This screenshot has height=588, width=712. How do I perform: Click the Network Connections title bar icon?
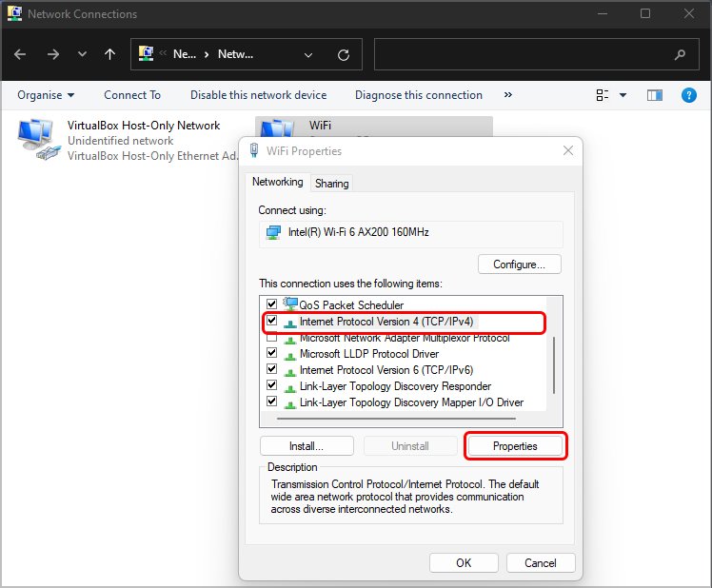pos(14,13)
